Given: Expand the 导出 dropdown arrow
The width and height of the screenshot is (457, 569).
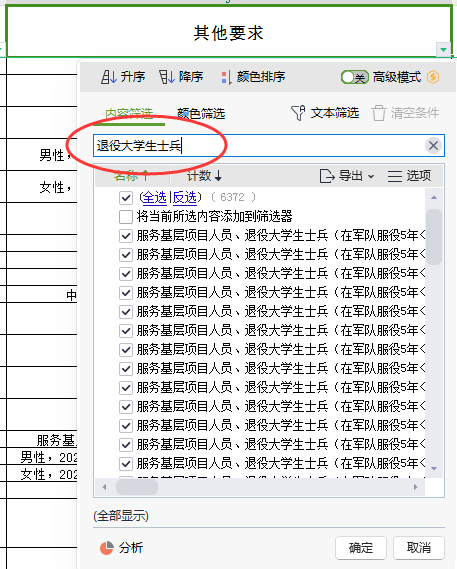Looking at the screenshot, I should click(x=371, y=176).
